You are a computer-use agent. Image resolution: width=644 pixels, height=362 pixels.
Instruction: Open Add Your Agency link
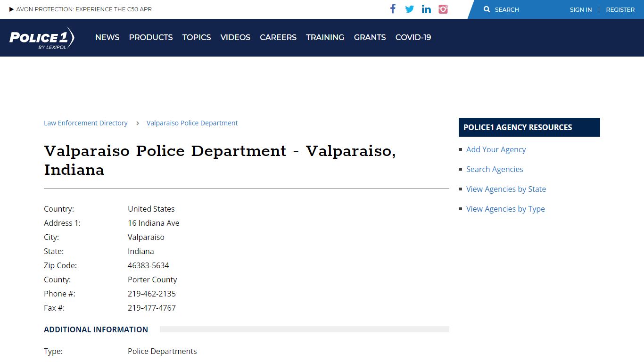[x=496, y=149]
